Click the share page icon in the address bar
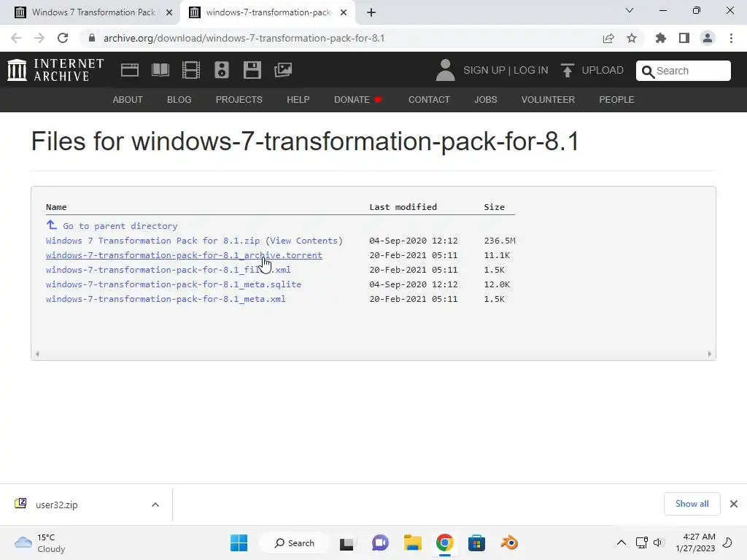 608,38
